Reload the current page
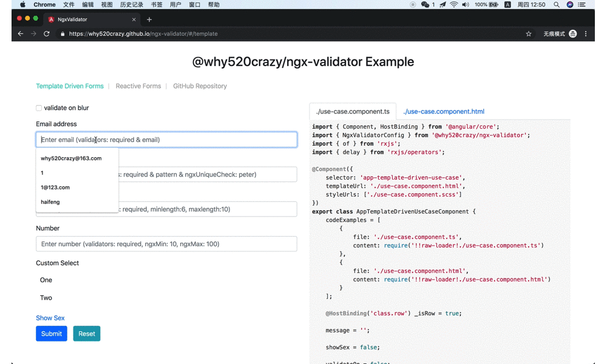This screenshot has width=607, height=364. pos(47,33)
